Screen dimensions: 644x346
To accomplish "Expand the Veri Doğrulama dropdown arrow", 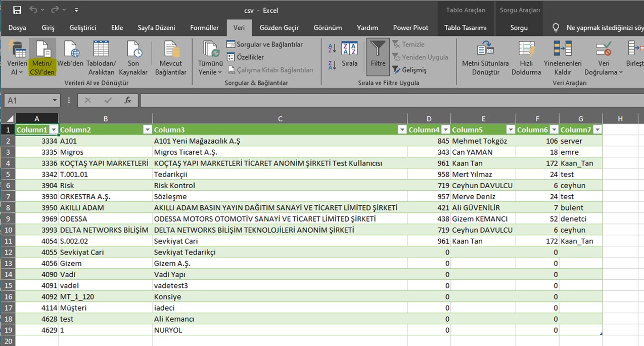I will [620, 72].
